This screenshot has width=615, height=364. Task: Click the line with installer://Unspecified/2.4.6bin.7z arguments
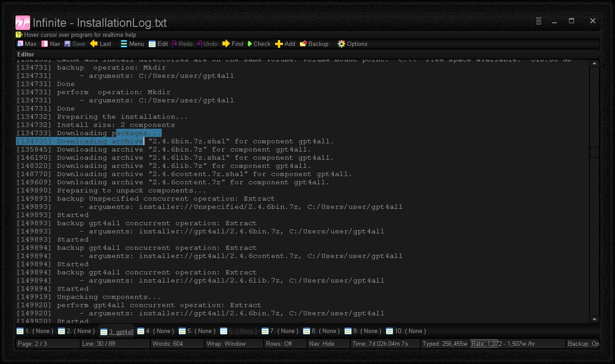pos(210,207)
